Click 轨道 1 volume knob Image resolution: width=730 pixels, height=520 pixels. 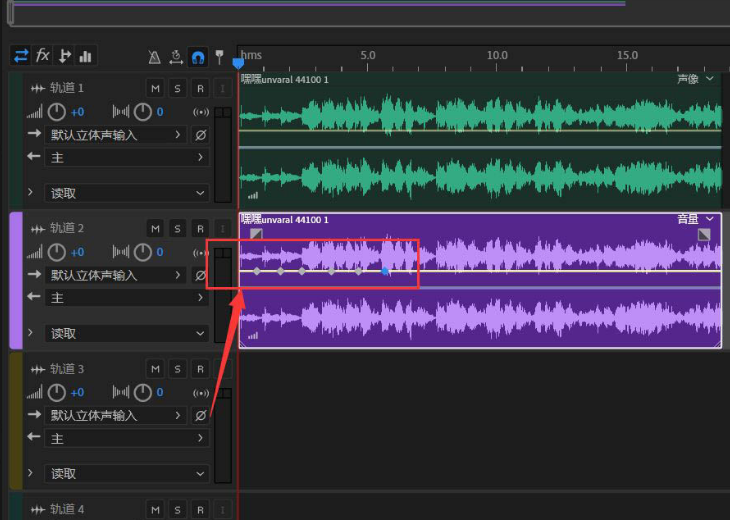click(x=57, y=112)
